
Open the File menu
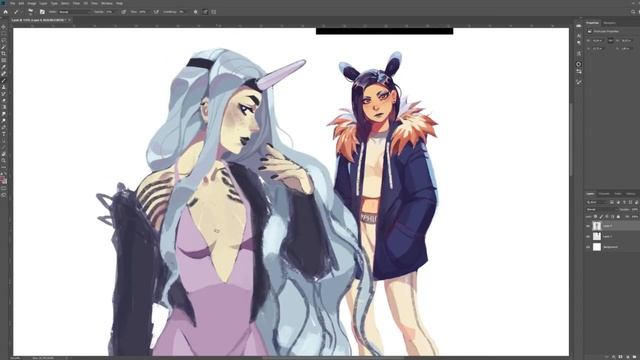[x=13, y=3]
